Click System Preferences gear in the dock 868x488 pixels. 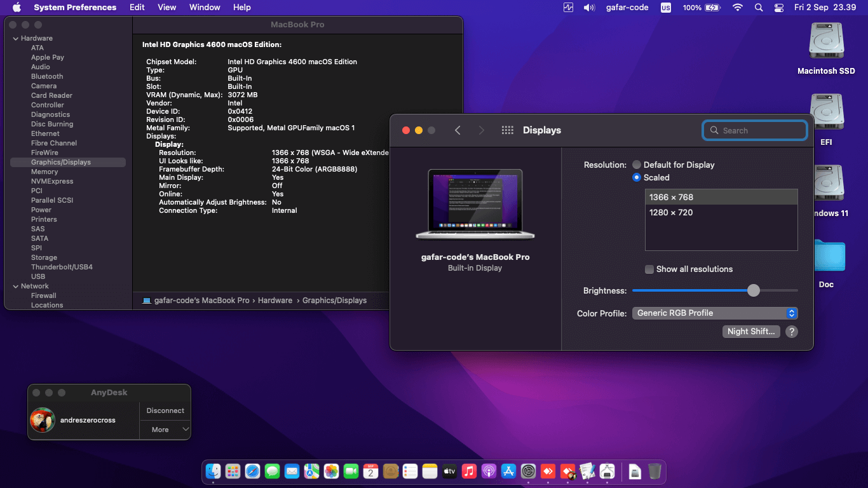pos(528,471)
